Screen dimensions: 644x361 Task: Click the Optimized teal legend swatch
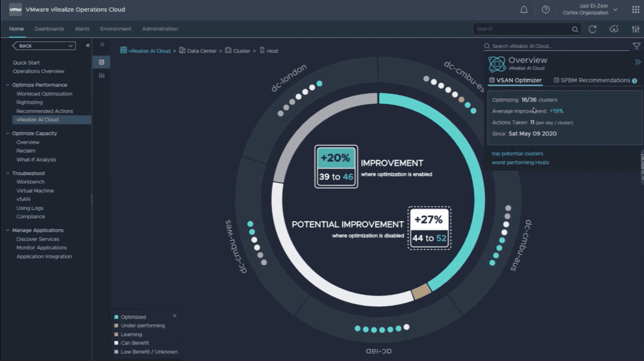pos(116,317)
